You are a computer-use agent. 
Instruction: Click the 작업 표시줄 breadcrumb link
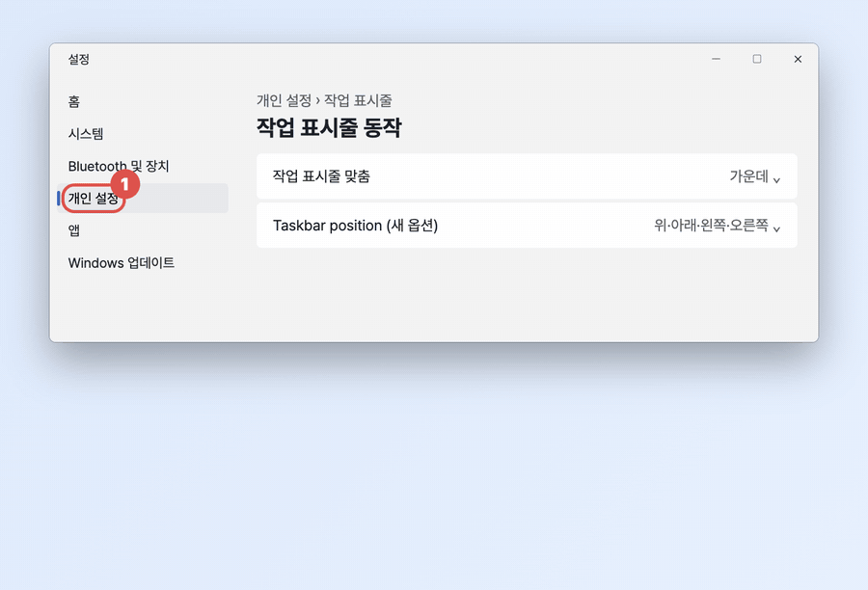[358, 100]
